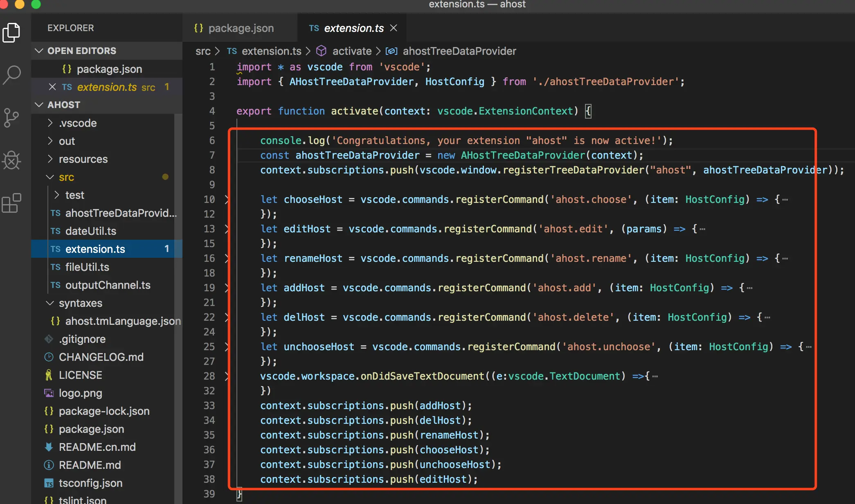Viewport: 855px width, 504px height.
Task: Unfold the chooseHost block at line 10
Action: point(227,200)
